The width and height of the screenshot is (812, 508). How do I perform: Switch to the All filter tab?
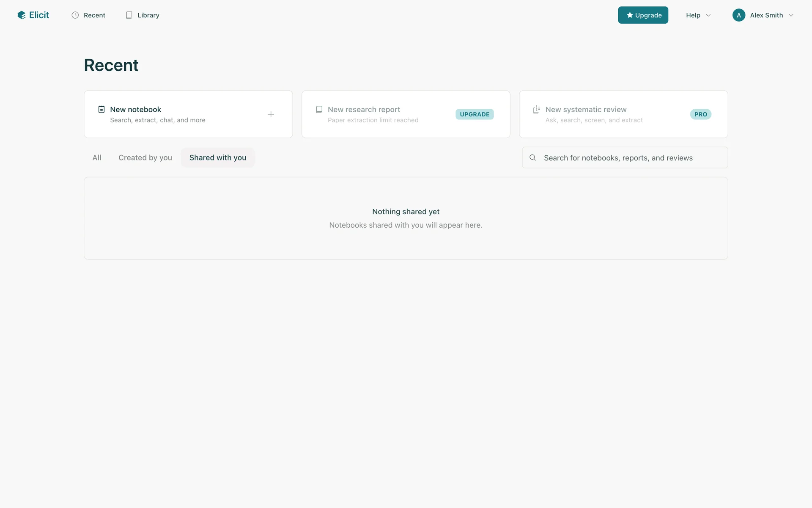pyautogui.click(x=97, y=157)
